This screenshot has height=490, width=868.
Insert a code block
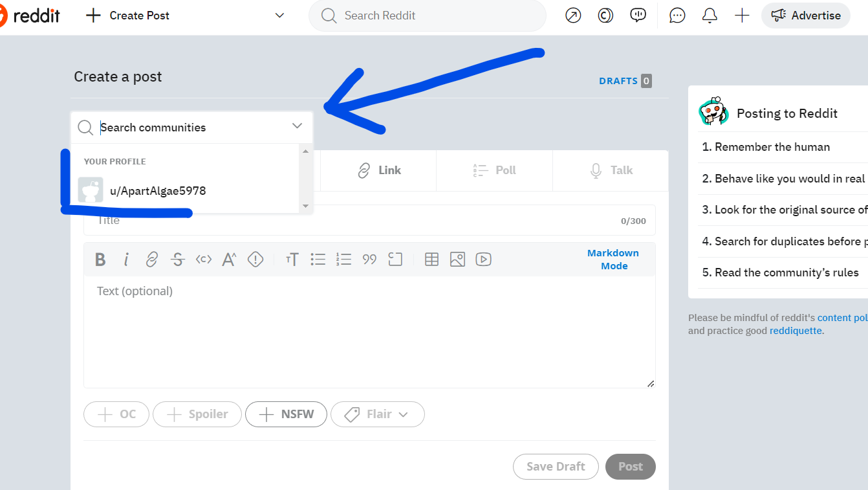coord(395,260)
